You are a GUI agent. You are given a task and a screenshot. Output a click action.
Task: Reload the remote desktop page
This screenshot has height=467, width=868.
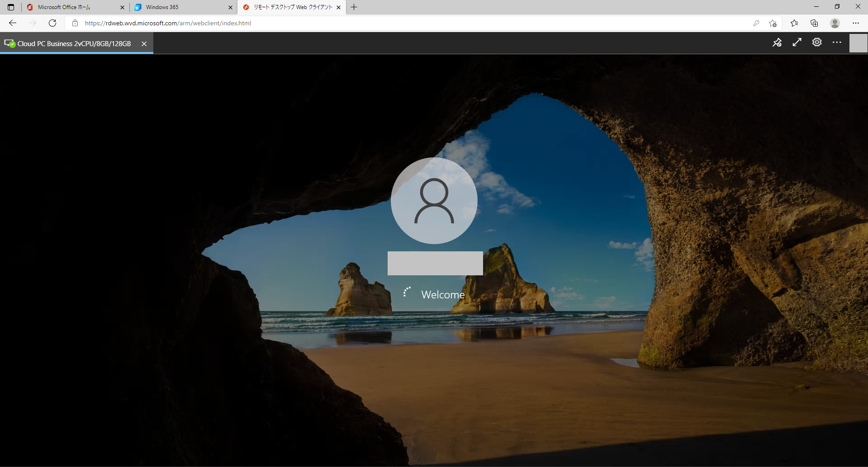[x=52, y=23]
